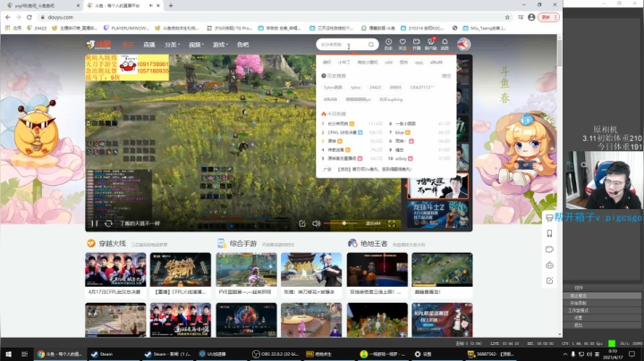Open the 【重播】CFPL stream thumbnail
The height and width of the screenshot is (361, 644).
click(x=181, y=270)
